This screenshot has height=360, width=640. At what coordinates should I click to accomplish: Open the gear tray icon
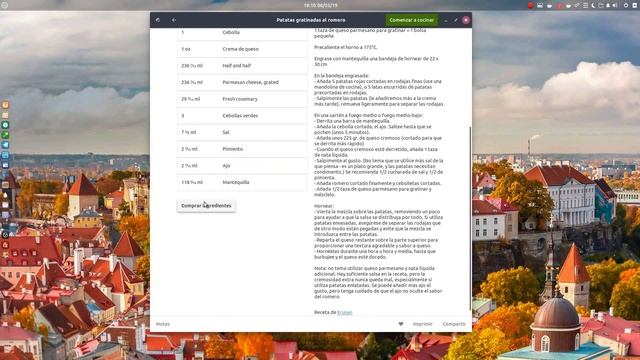(x=626, y=5)
